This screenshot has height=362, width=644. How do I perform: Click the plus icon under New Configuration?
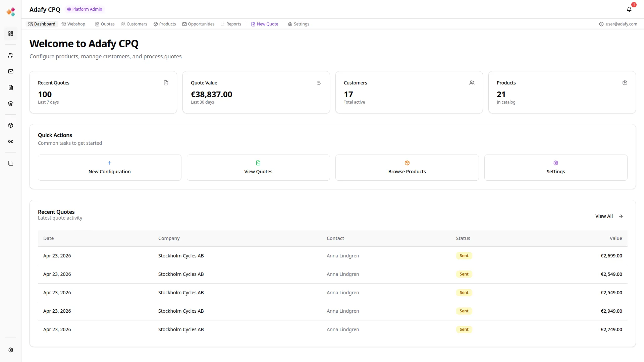point(109,163)
